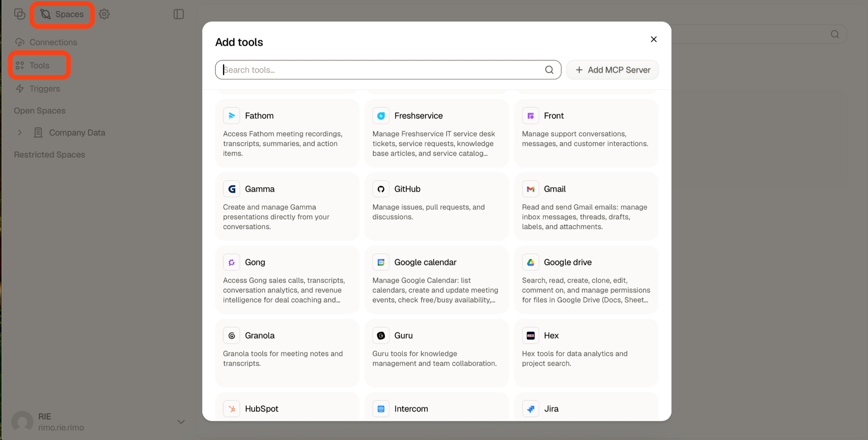Viewport: 868px width, 440px height.
Task: Click the Gmail description about emails
Action: pos(584,217)
